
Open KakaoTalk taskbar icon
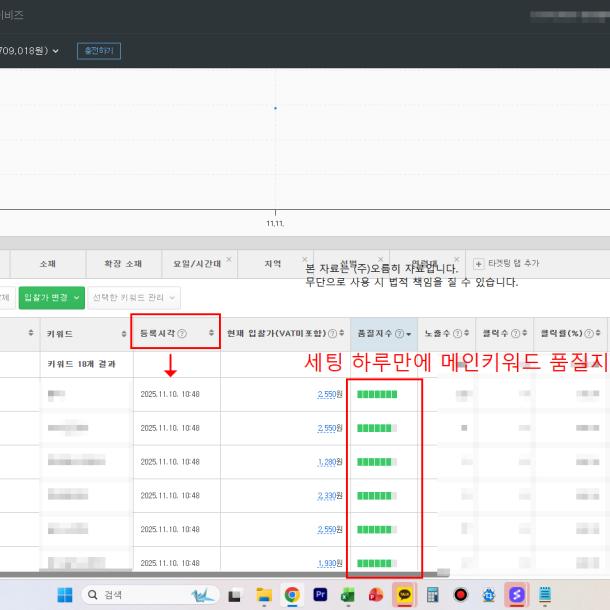[404, 595]
